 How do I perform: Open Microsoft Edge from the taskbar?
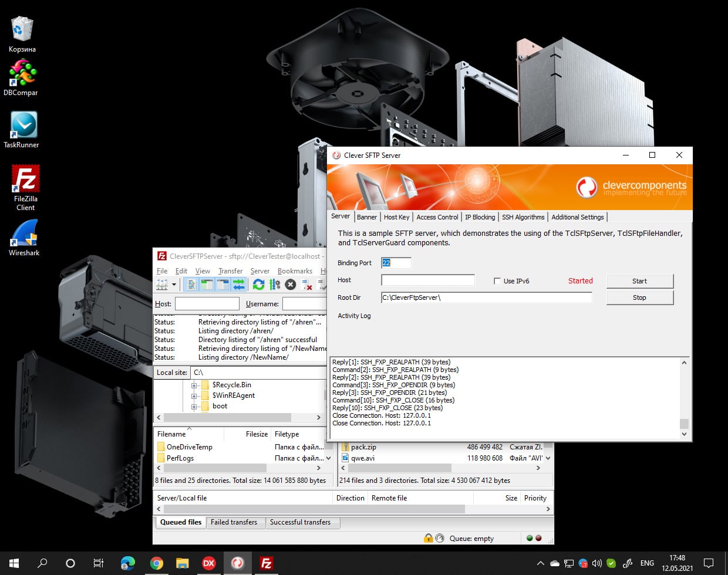128,563
